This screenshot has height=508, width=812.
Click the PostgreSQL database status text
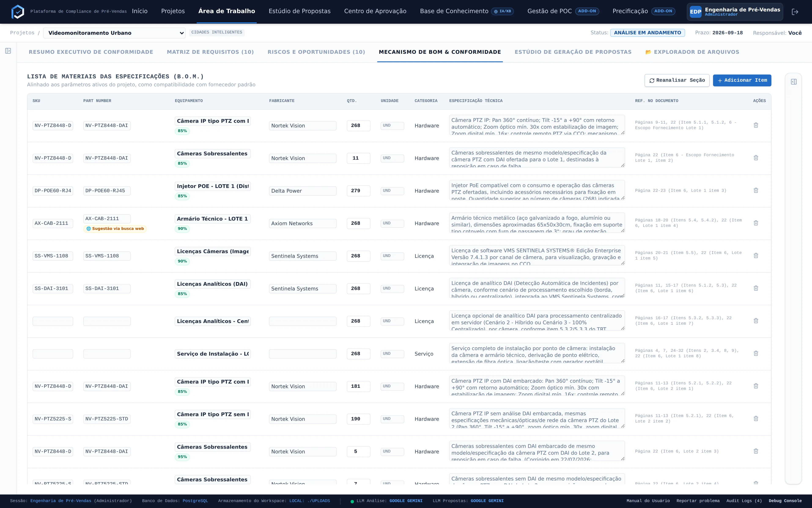(x=195, y=501)
